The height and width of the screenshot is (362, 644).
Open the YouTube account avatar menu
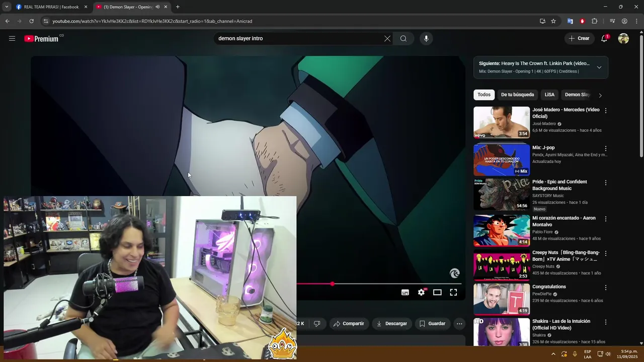click(x=623, y=38)
